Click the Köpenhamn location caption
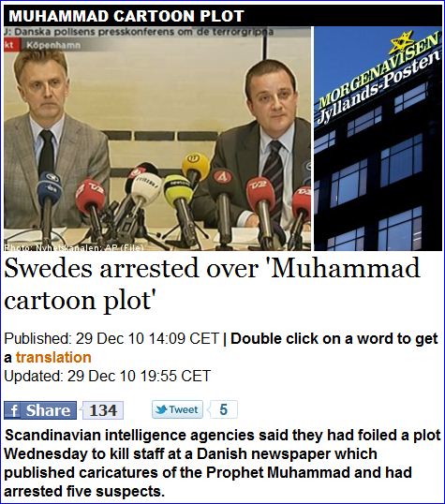This screenshot has width=445, height=504. coord(52,45)
